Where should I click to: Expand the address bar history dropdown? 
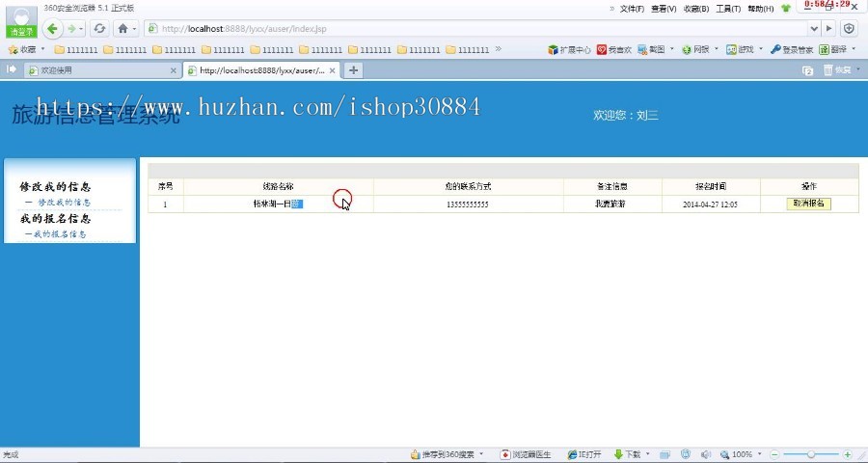point(814,28)
